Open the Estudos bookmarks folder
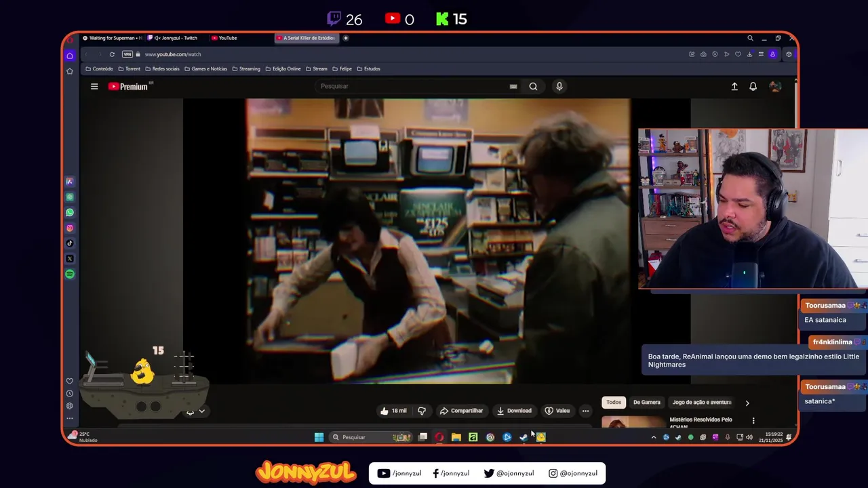 [x=368, y=68]
